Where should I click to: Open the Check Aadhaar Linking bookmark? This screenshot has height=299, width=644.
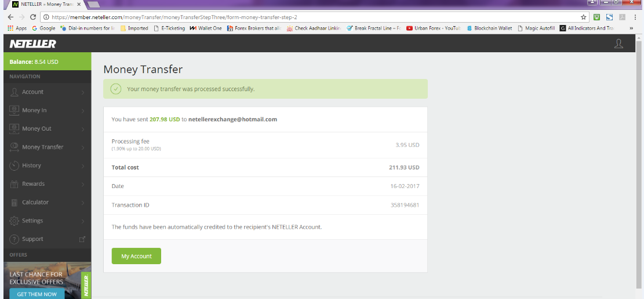314,28
